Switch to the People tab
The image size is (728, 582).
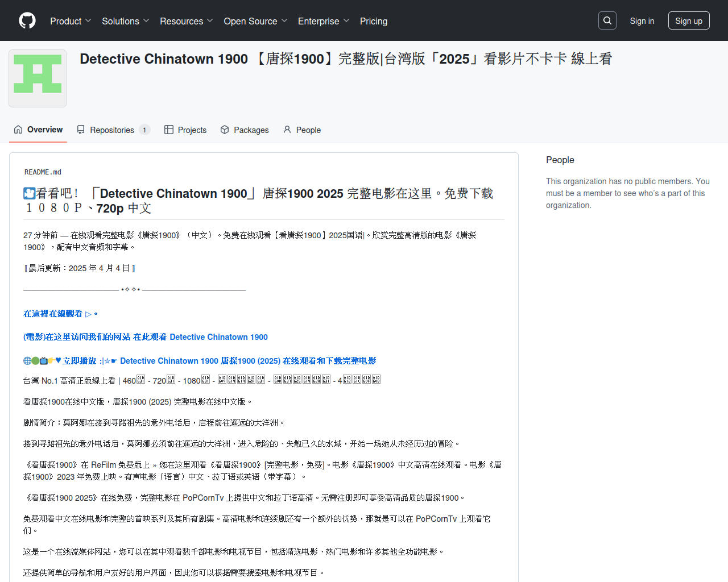302,130
